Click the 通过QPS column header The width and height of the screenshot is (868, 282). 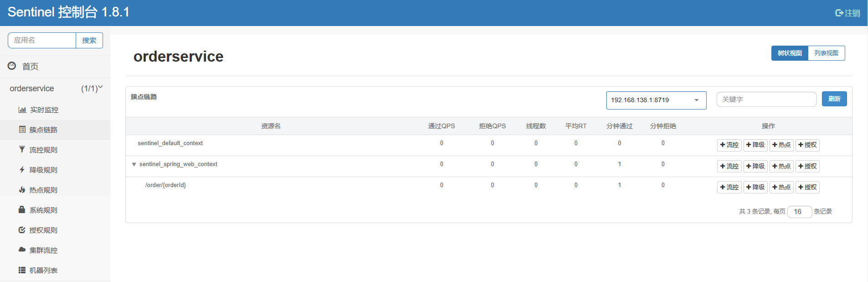[x=441, y=126]
